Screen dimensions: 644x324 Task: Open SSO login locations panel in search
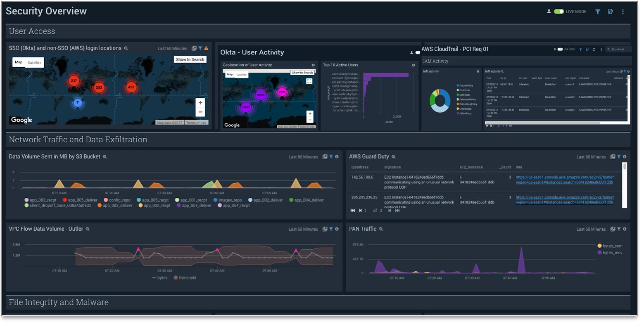pos(126,49)
